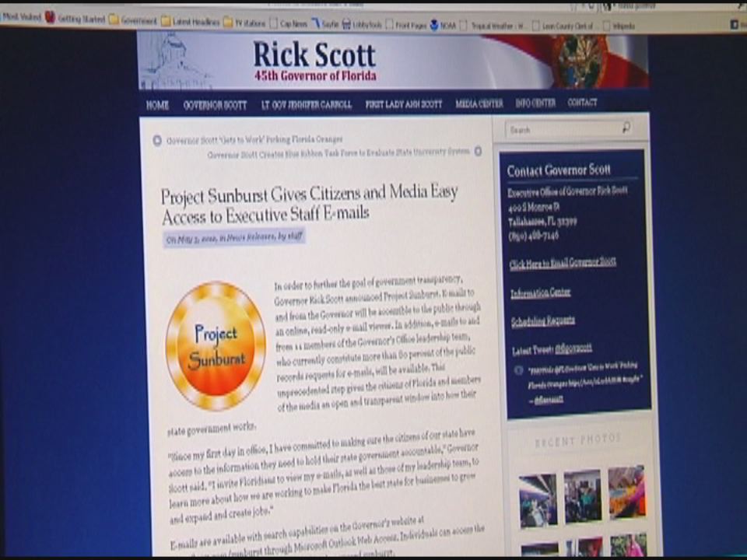Select the 'Executive Office of Governor Rick Scott' text
Image resolution: width=747 pixels, height=560 pixels.
(x=567, y=191)
